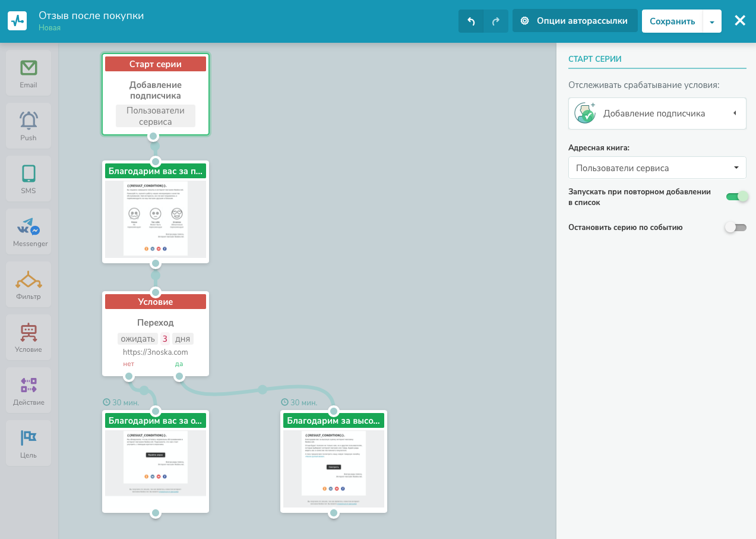Click the Условие block in sidebar

tap(29, 337)
